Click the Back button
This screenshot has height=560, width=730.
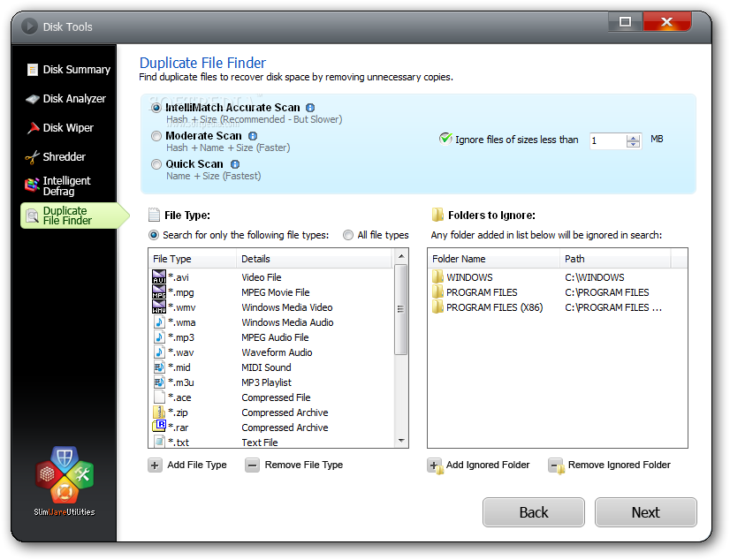click(534, 512)
